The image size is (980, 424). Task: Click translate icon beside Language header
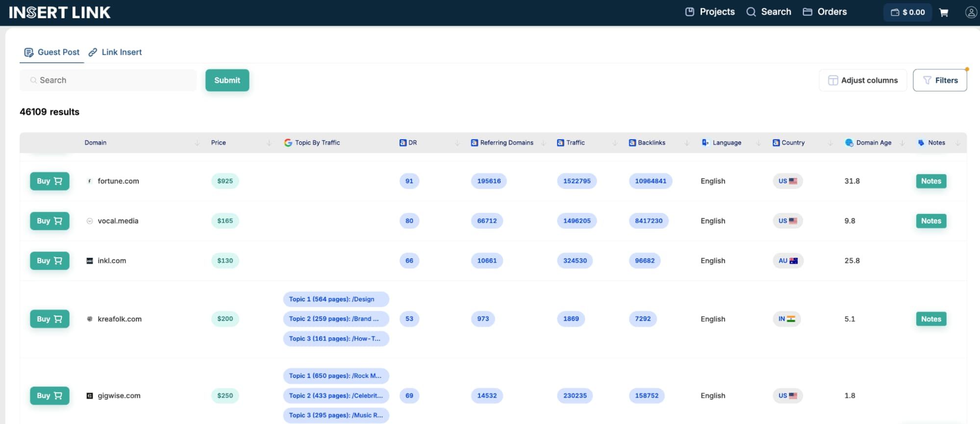pyautogui.click(x=705, y=143)
